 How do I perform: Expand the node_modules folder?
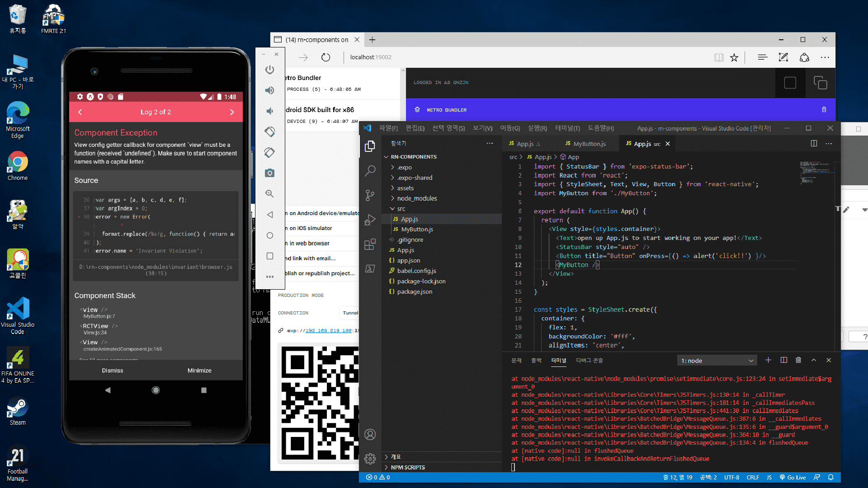pyautogui.click(x=416, y=198)
